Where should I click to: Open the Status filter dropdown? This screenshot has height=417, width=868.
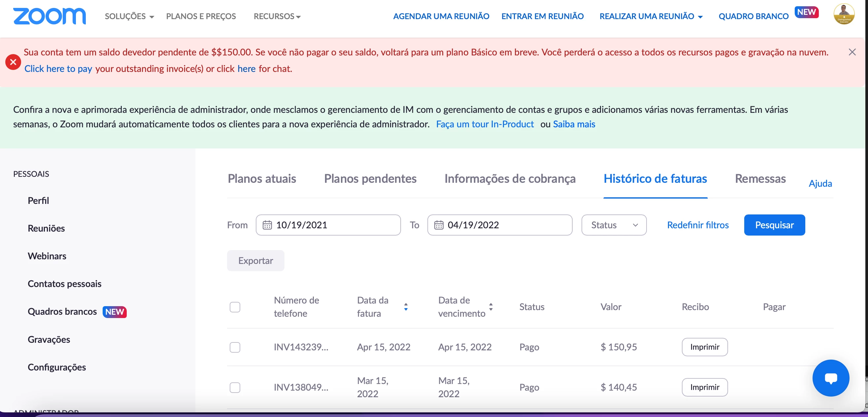[x=614, y=225]
